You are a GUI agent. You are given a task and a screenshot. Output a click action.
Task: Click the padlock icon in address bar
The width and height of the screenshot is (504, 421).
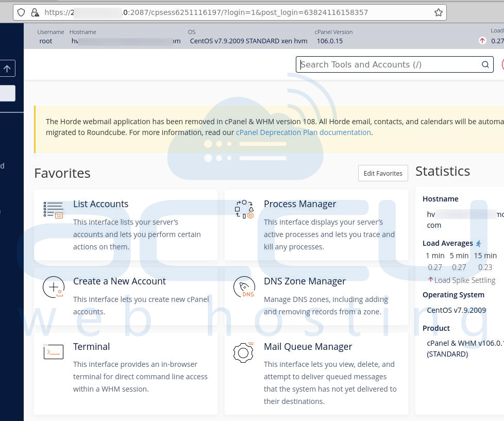35,12
